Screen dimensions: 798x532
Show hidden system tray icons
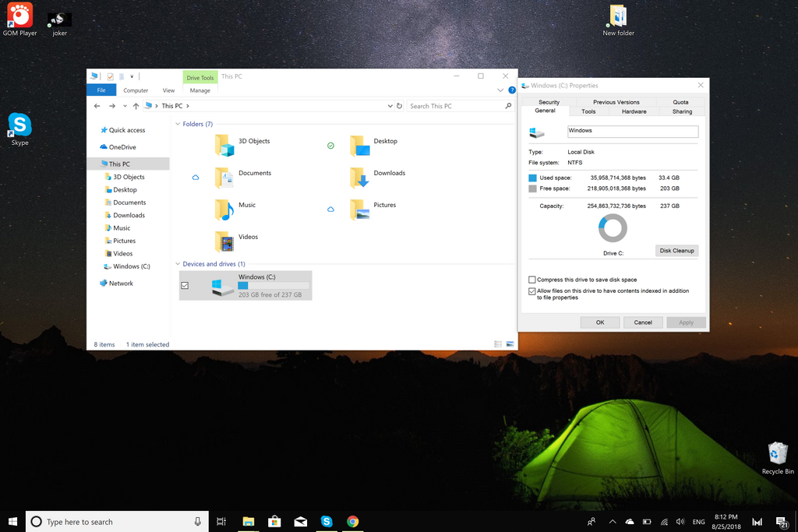(x=613, y=521)
